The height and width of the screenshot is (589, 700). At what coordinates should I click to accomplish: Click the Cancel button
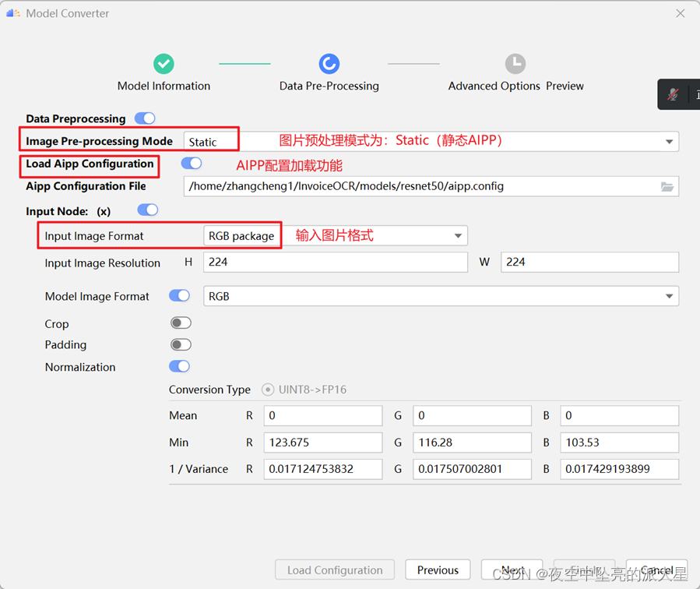(x=656, y=570)
